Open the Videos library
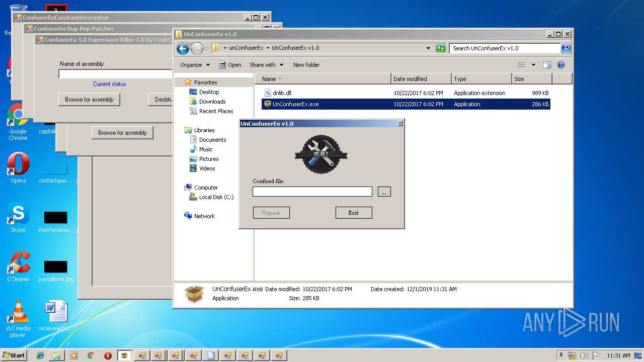 [207, 168]
